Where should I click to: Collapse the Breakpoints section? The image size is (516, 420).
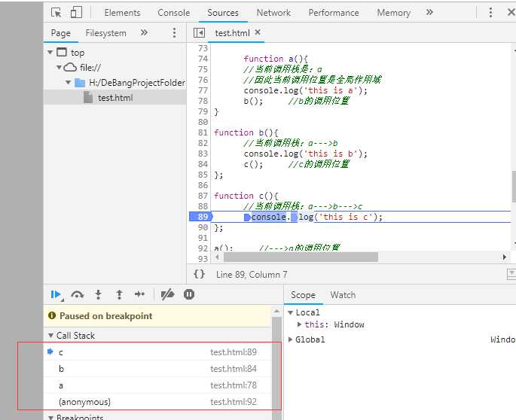click(50, 418)
